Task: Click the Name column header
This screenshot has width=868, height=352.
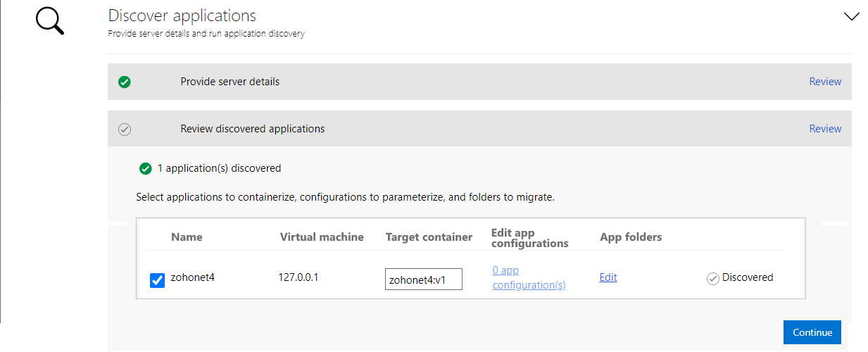Action: pyautogui.click(x=187, y=237)
